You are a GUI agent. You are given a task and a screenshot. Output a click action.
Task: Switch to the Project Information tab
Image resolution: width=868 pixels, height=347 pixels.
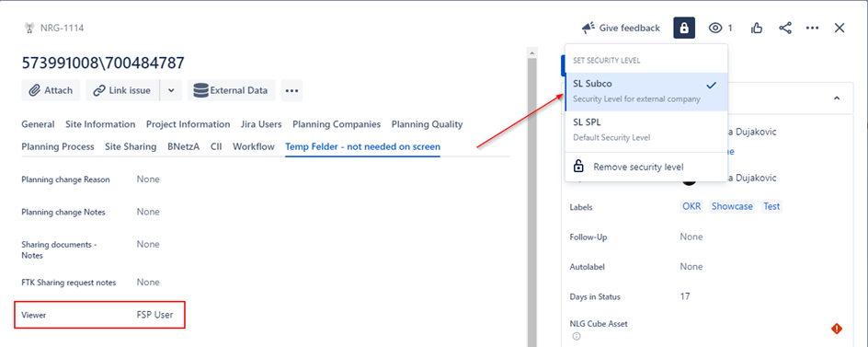[188, 124]
